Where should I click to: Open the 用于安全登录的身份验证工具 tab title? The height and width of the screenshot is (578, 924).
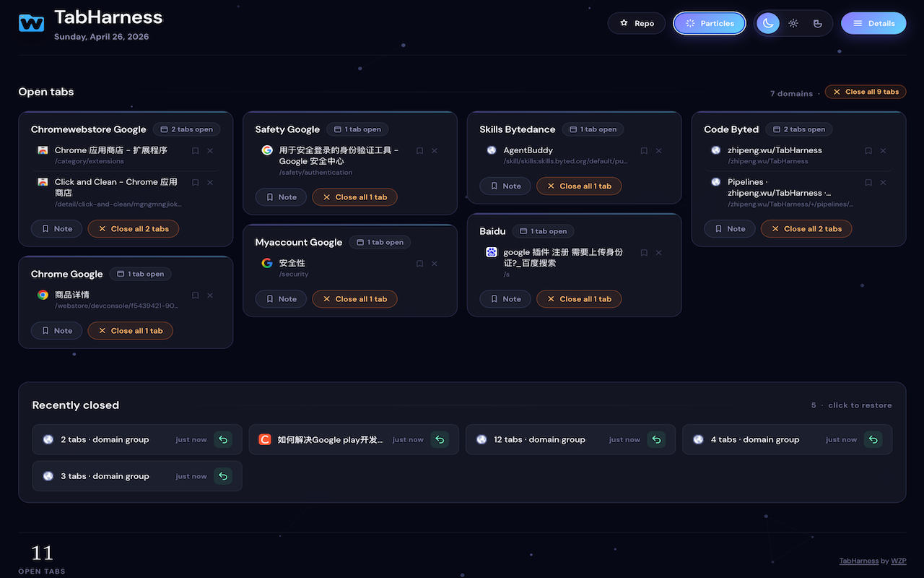tap(339, 155)
